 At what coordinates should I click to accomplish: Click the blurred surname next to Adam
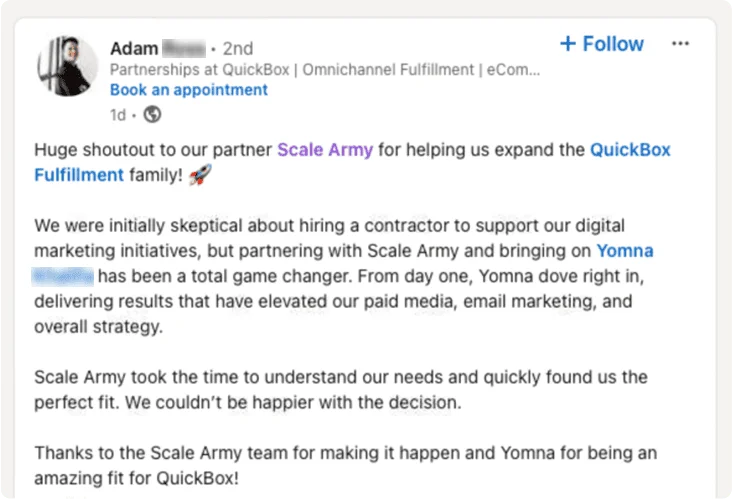click(182, 48)
